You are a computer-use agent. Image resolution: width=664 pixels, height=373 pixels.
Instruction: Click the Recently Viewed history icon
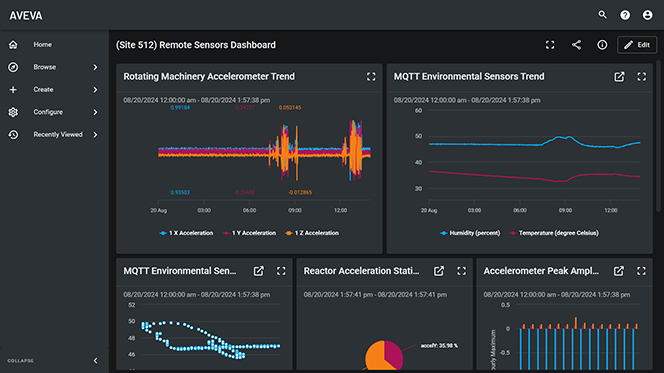coord(13,134)
